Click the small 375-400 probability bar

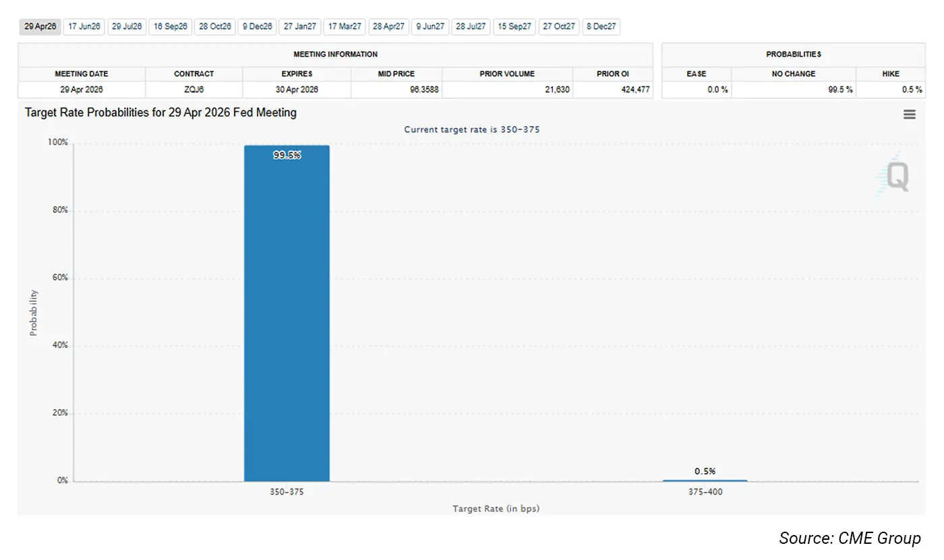pyautogui.click(x=705, y=480)
